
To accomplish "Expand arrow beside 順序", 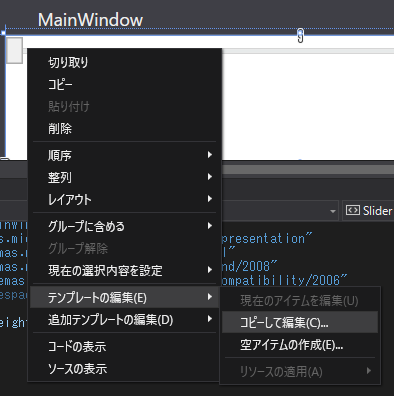I will pos(209,155).
